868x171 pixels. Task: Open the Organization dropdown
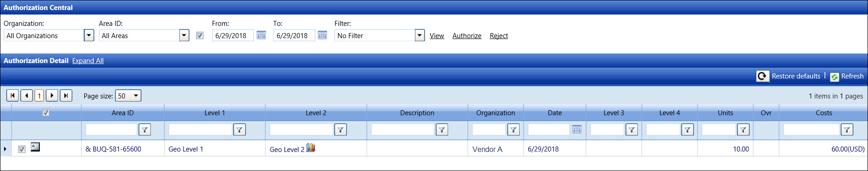(89, 35)
